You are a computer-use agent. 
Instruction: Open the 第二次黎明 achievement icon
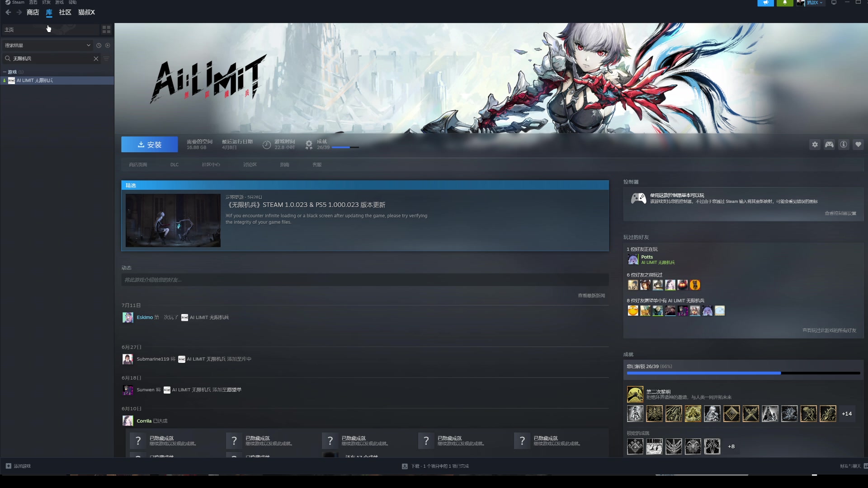point(635,394)
